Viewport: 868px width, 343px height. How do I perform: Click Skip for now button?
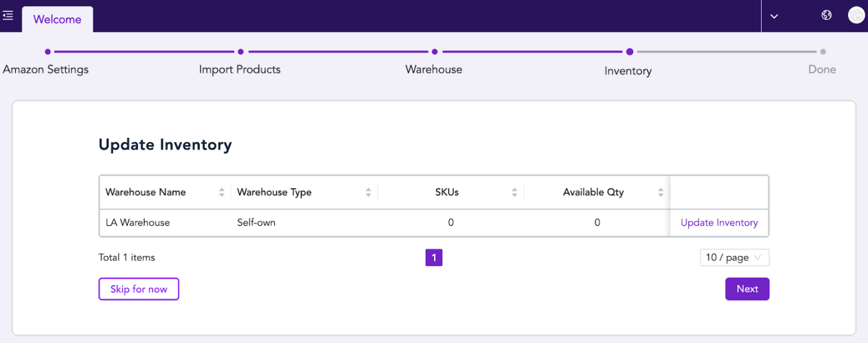(139, 289)
